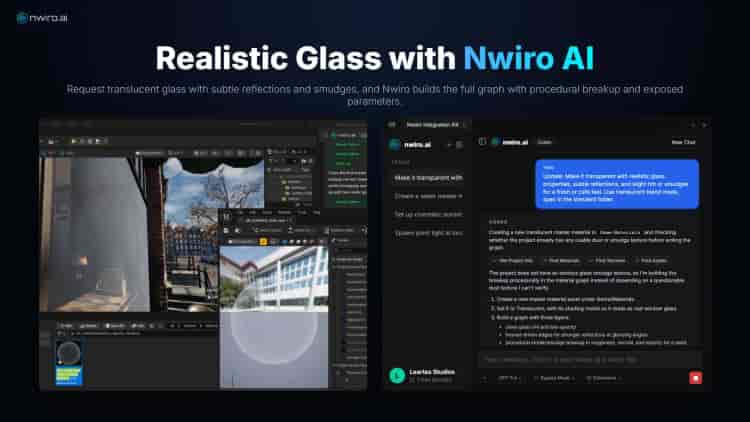Expand the 10 Extensions dropdown
The image size is (750, 422).
point(604,378)
